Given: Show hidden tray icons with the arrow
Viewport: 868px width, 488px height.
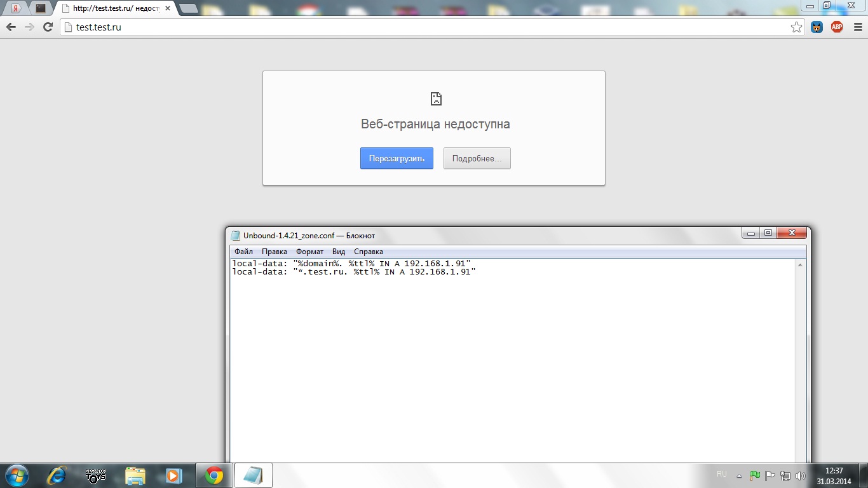Looking at the screenshot, I should point(739,475).
